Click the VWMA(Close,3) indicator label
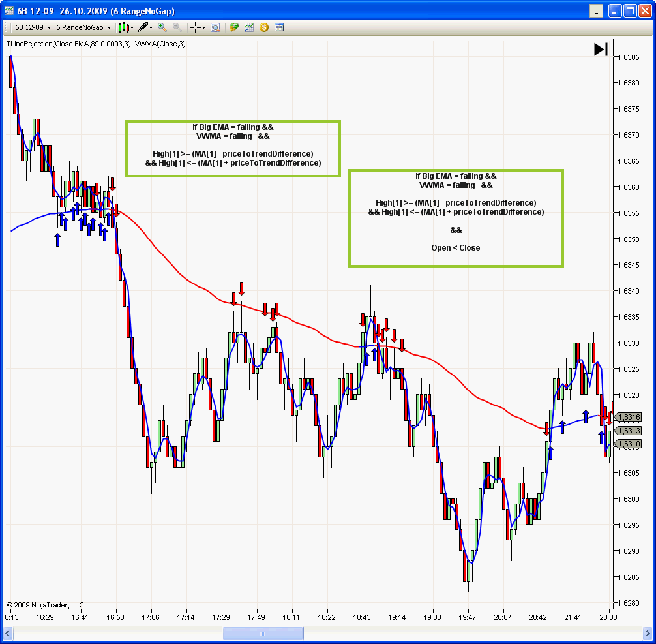The width and height of the screenshot is (656, 644). 160,44
